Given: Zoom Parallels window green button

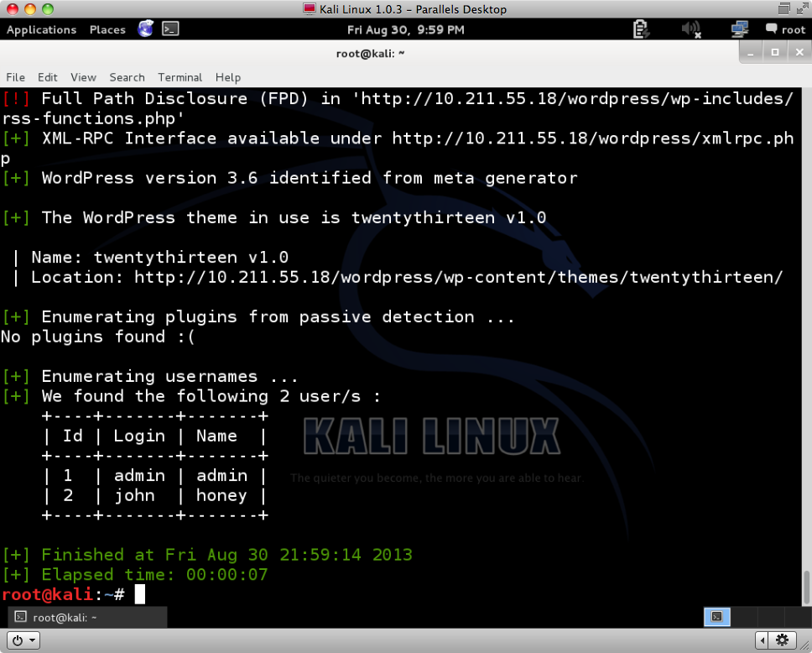Looking at the screenshot, I should point(48,8).
